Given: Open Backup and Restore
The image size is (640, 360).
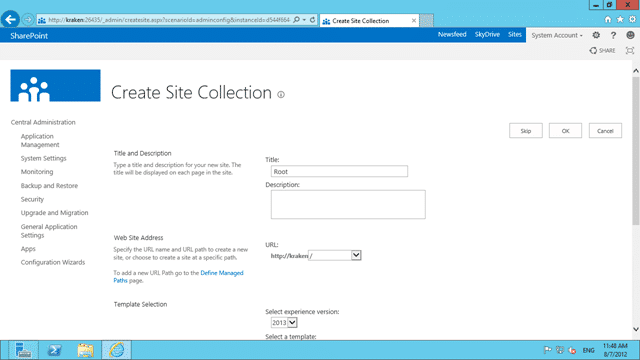Looking at the screenshot, I should [x=49, y=185].
